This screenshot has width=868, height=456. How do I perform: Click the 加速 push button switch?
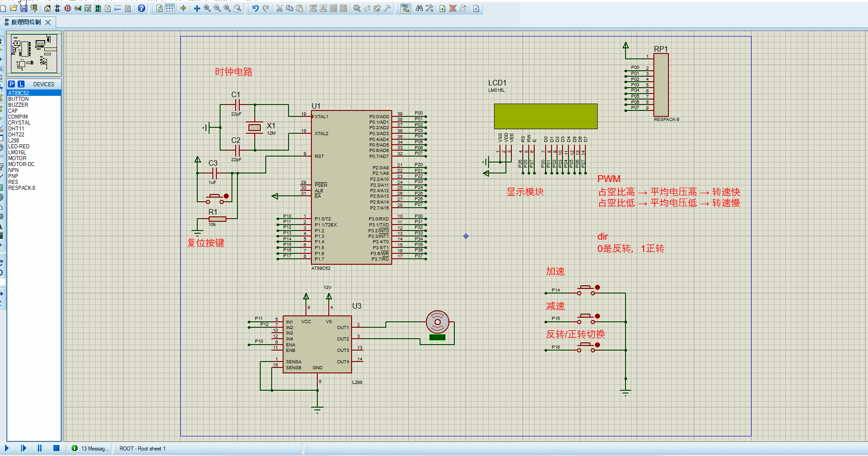click(x=587, y=290)
